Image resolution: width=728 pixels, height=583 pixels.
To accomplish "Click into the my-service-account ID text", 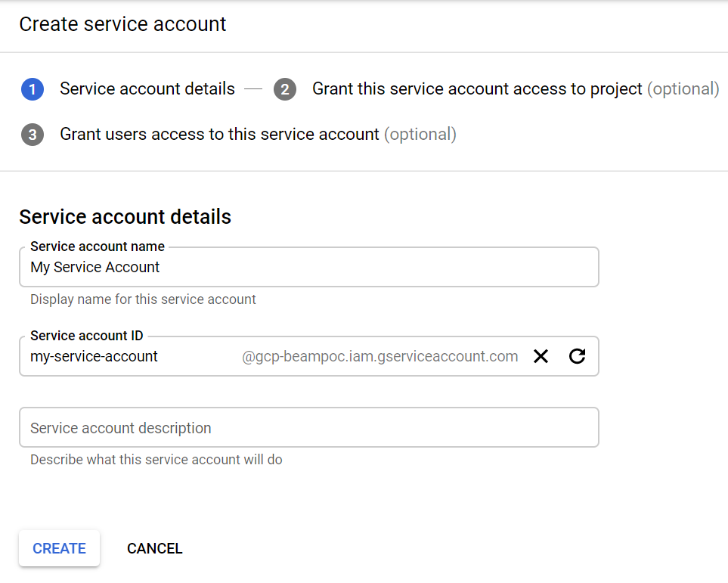I will tap(94, 356).
